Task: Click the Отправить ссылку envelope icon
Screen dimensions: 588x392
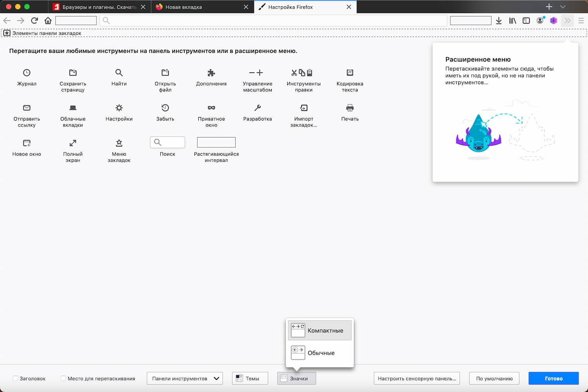Action: (x=27, y=108)
